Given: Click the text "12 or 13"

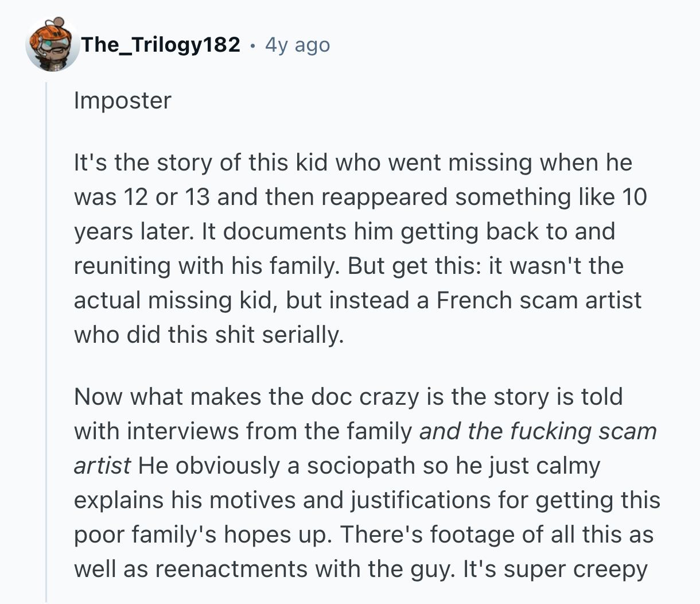Looking at the screenshot, I should coord(167,197).
